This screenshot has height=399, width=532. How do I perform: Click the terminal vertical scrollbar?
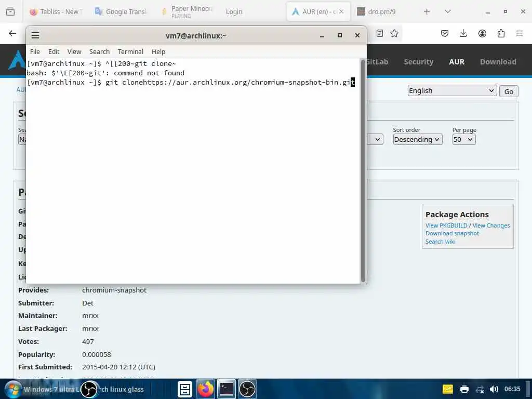point(363,170)
